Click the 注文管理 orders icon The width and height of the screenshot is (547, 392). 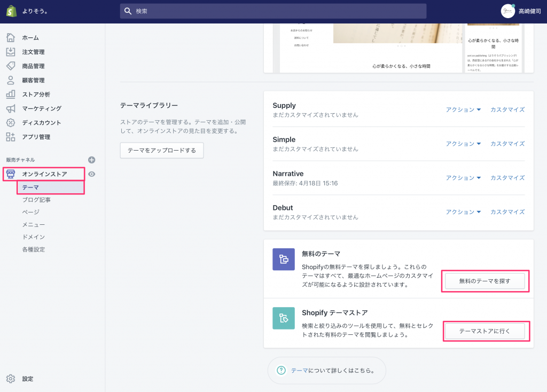pyautogui.click(x=11, y=52)
